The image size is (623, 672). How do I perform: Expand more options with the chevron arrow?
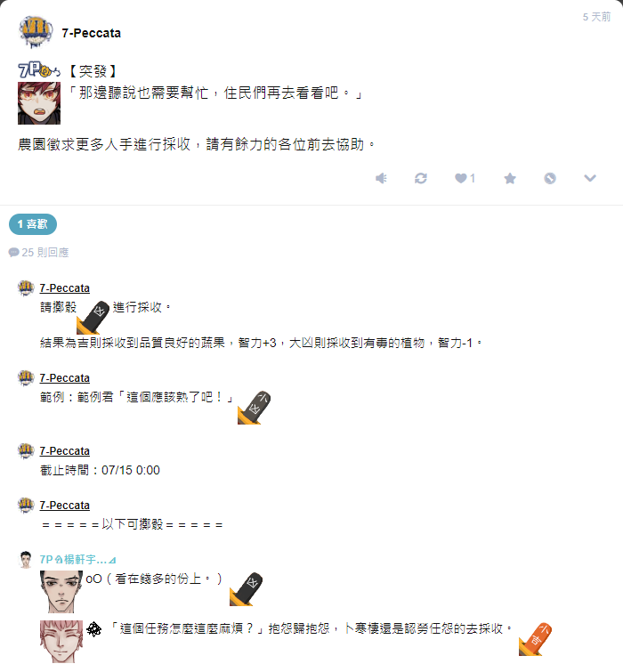590,178
